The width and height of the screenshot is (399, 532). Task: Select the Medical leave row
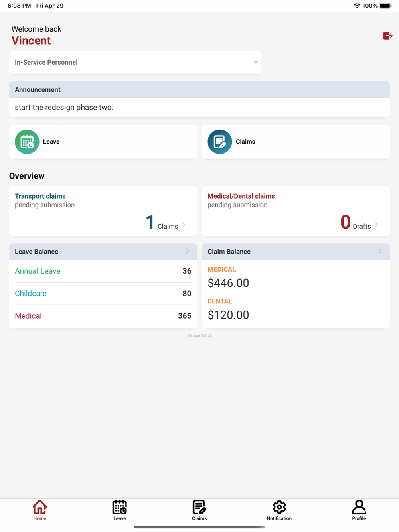pyautogui.click(x=103, y=316)
